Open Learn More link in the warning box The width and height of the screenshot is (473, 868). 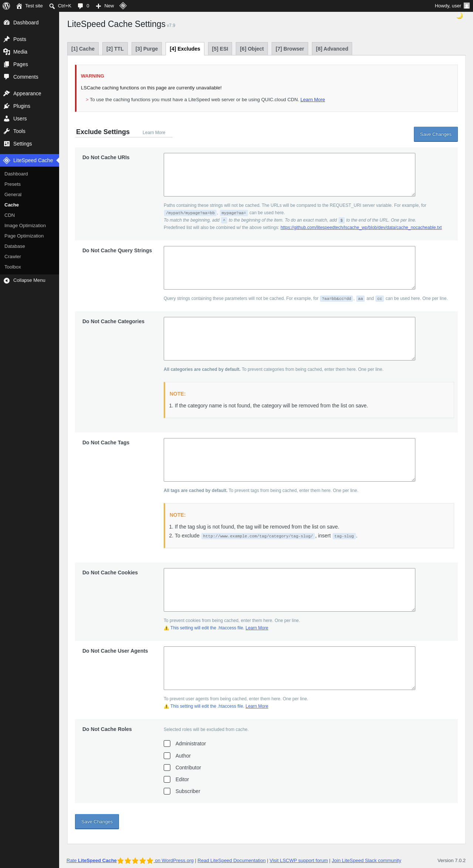(313, 100)
